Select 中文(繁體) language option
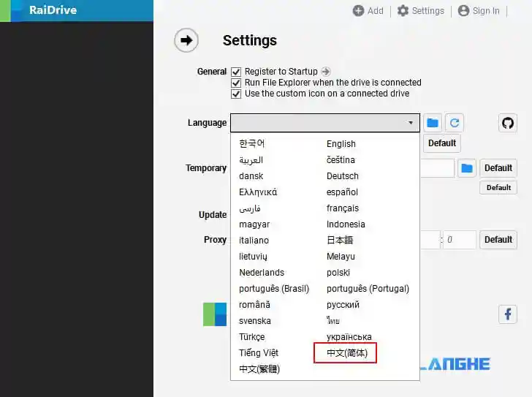The image size is (532, 397). [259, 369]
